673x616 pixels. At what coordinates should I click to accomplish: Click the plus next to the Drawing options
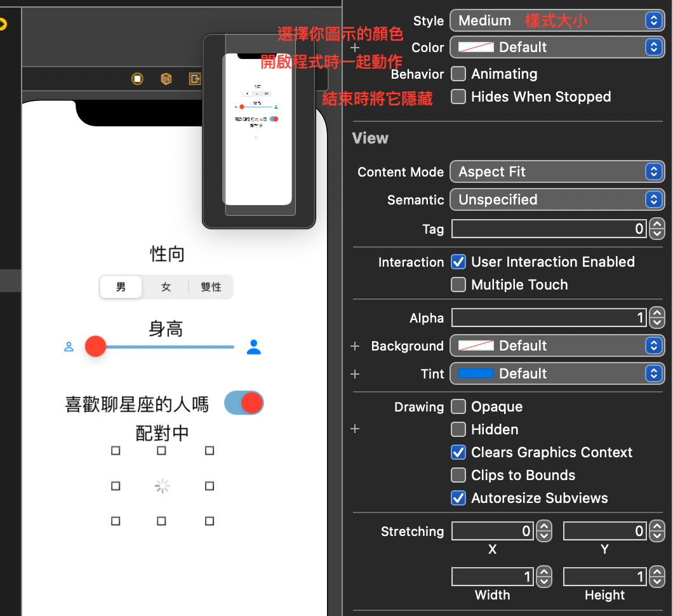coord(354,429)
